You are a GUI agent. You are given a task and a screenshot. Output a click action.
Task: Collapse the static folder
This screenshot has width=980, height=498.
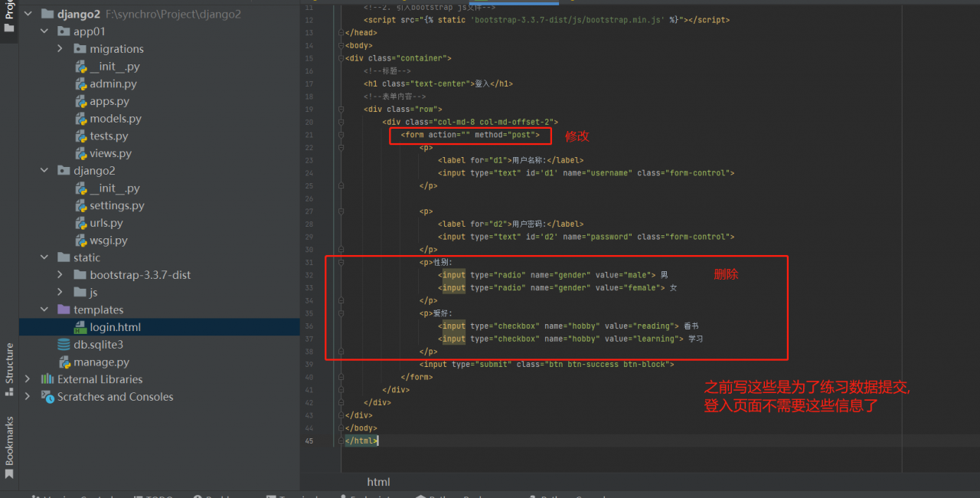coord(44,257)
